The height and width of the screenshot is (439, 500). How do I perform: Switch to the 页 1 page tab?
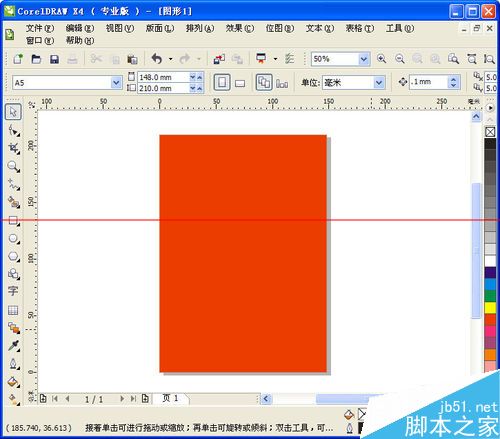click(170, 398)
